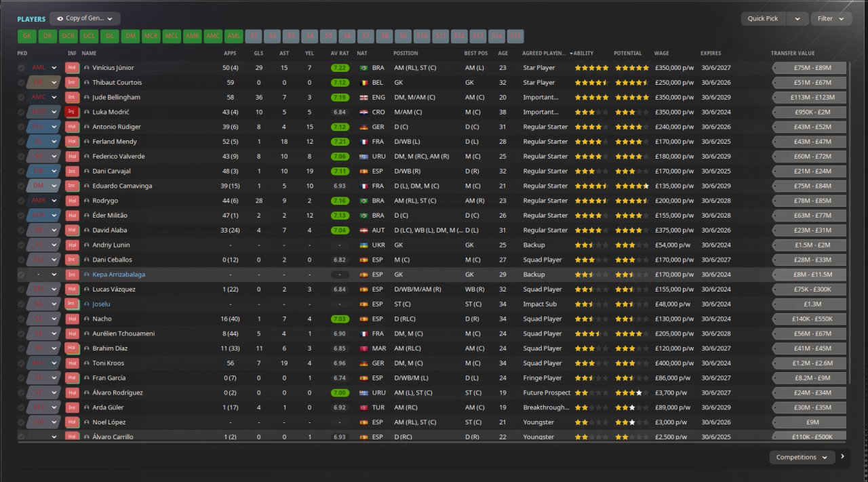Click the Belgium flag in Thibaut Courtois's row
Viewport: 868px width, 482px height.
click(363, 83)
